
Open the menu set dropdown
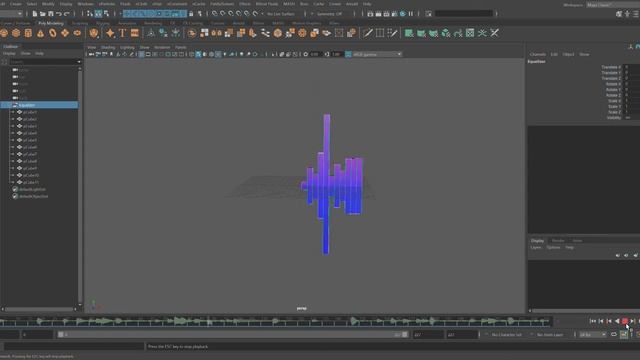point(11,13)
